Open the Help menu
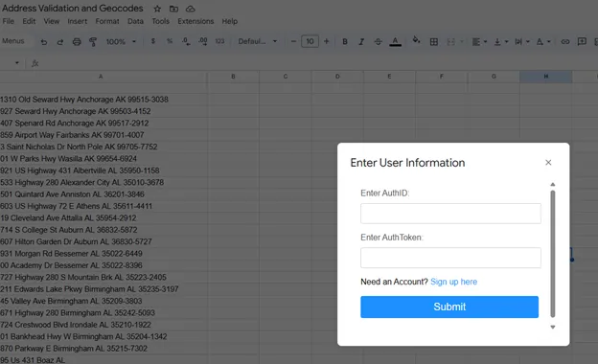The height and width of the screenshot is (364, 598). [230, 21]
